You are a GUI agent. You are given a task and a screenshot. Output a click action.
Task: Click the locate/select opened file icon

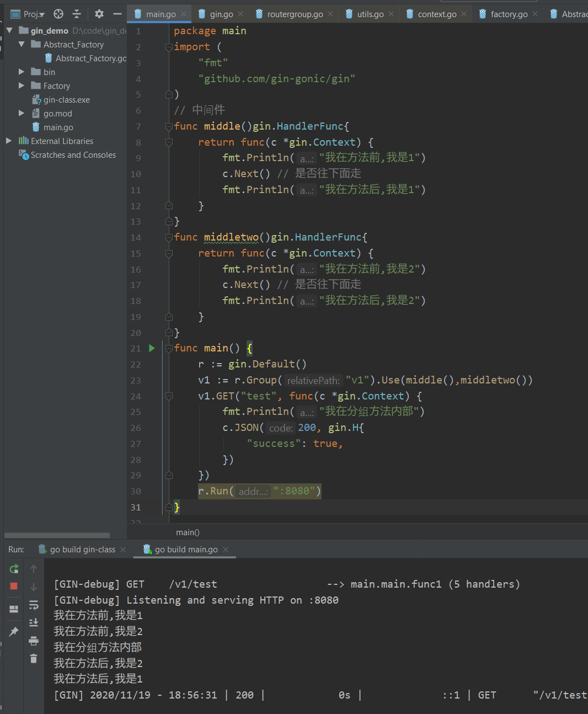(58, 14)
